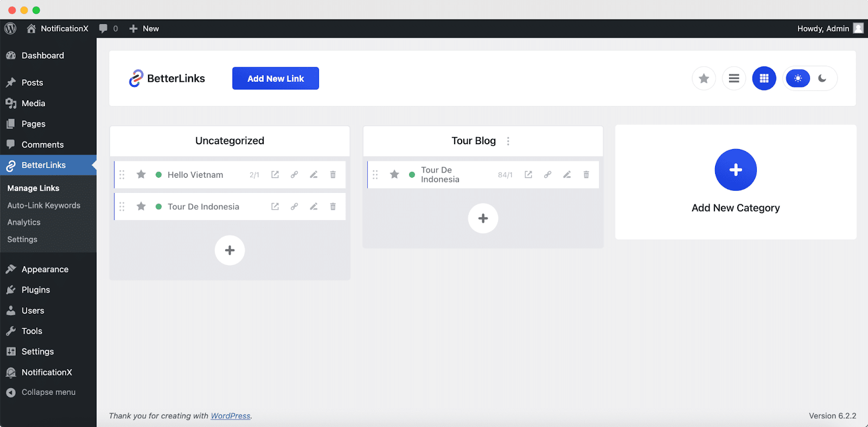
Task: Open NotificationX in sidebar
Action: 48,372
